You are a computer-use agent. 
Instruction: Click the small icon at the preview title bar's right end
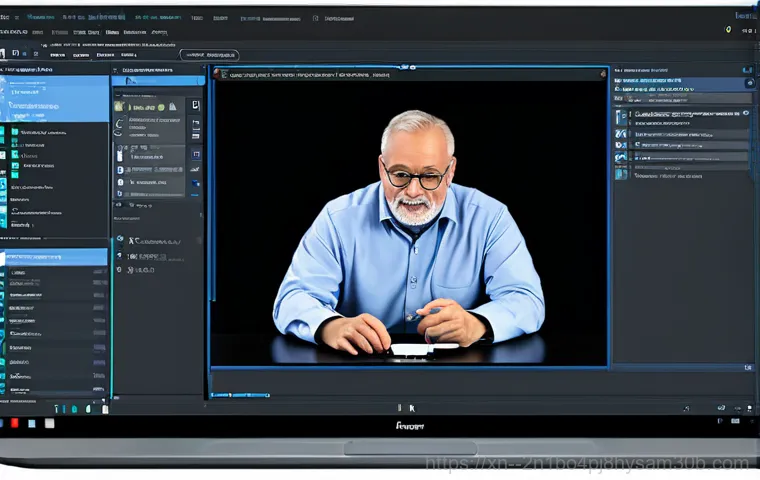pos(603,74)
